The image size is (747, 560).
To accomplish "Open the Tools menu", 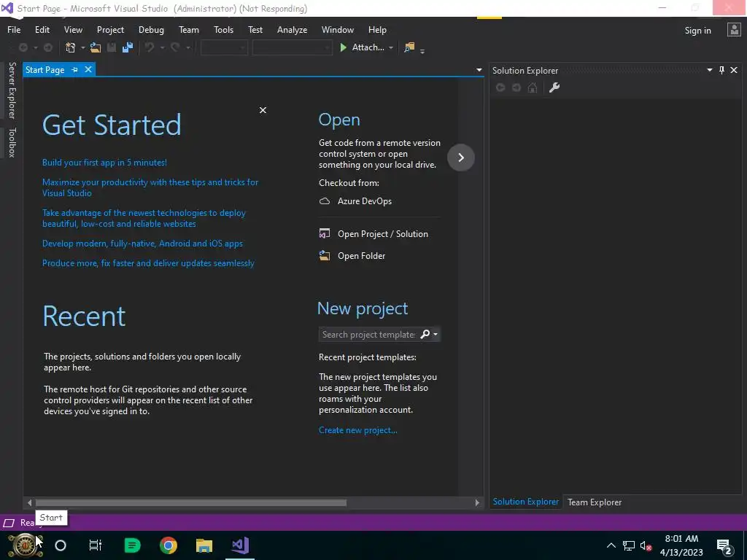I will coord(223,29).
